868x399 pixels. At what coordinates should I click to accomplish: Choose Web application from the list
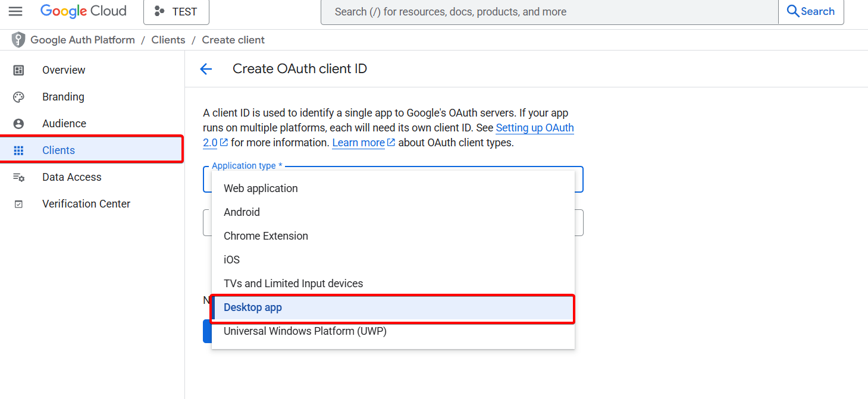pyautogui.click(x=393, y=188)
